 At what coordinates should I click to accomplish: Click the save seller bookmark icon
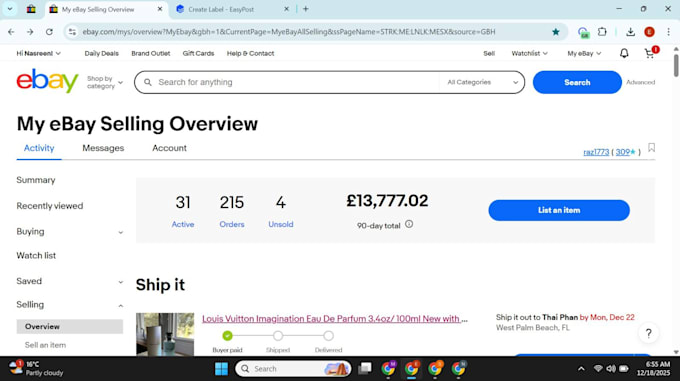[x=651, y=148]
